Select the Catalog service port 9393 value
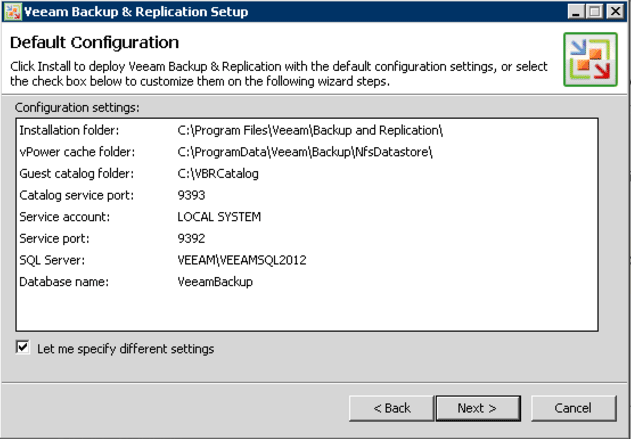The image size is (631, 439). pyautogui.click(x=191, y=195)
